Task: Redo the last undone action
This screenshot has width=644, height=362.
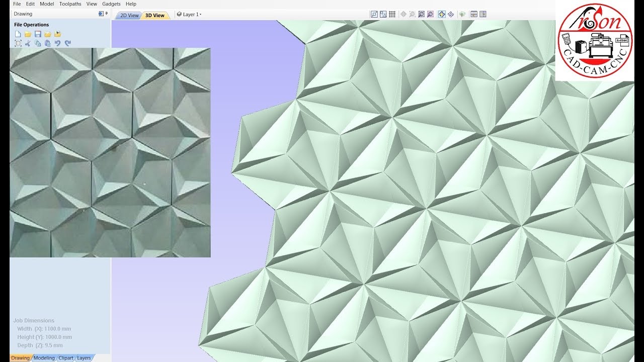Action: (x=68, y=43)
